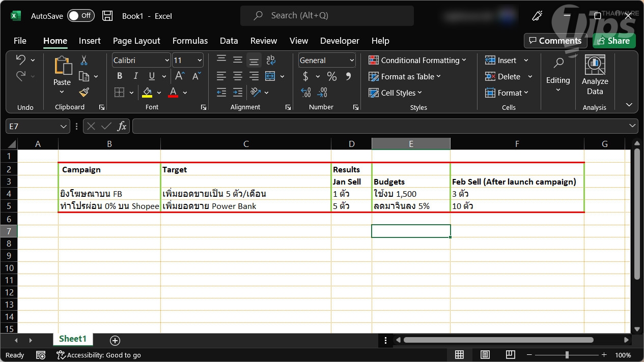Click the Format Painter brush icon

(x=84, y=92)
